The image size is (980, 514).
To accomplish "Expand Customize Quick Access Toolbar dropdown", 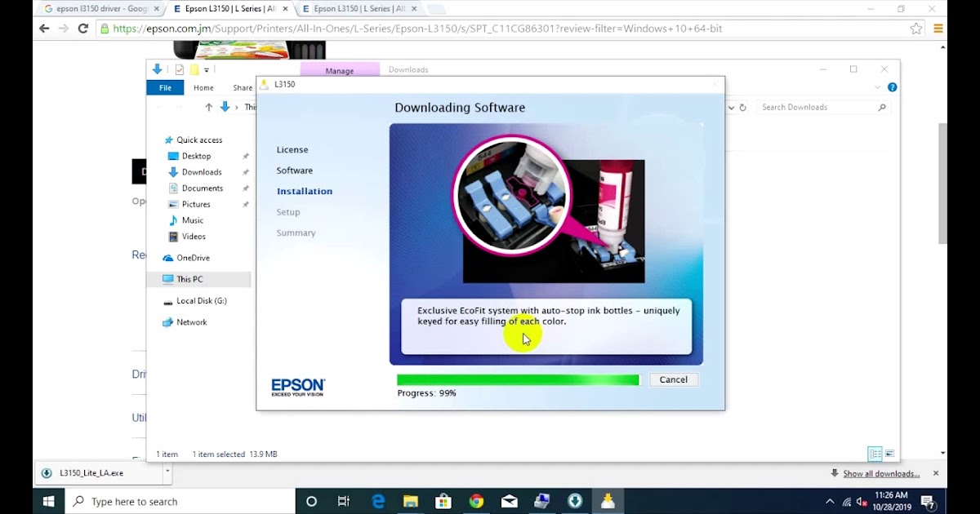I will point(207,71).
